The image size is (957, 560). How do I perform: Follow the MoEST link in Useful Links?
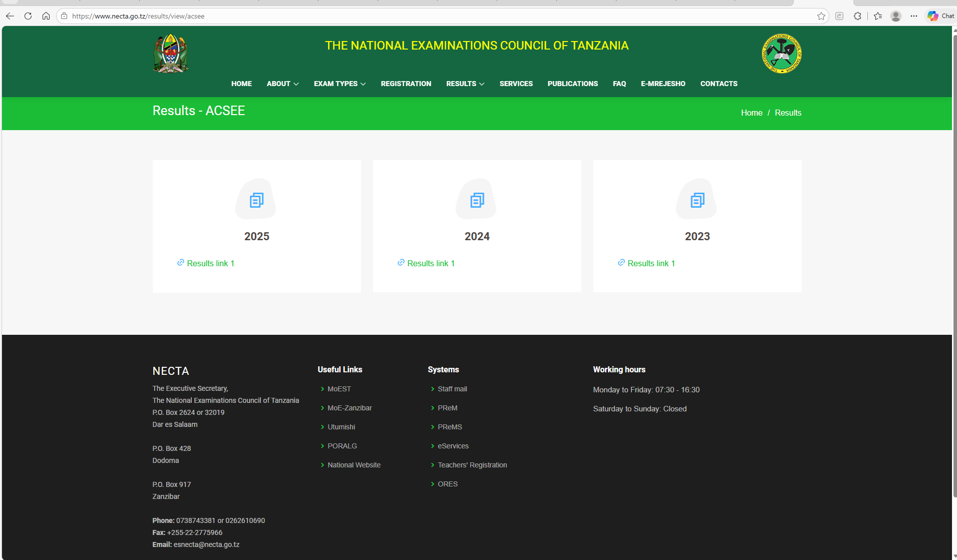point(339,388)
